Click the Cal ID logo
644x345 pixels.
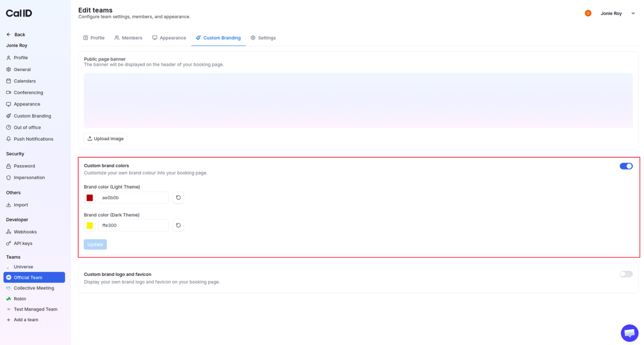[19, 13]
